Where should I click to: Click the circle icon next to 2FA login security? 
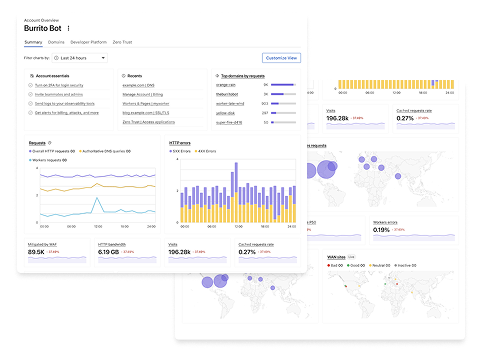point(30,85)
